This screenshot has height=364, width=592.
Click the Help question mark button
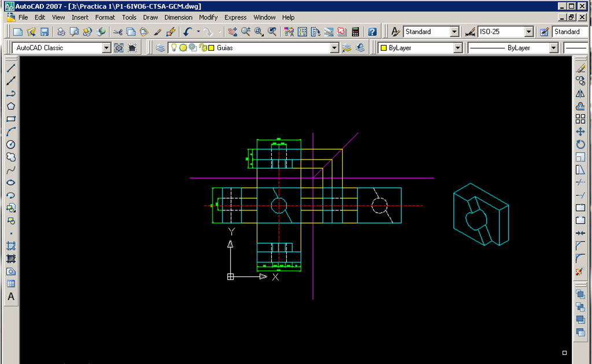pos(371,32)
